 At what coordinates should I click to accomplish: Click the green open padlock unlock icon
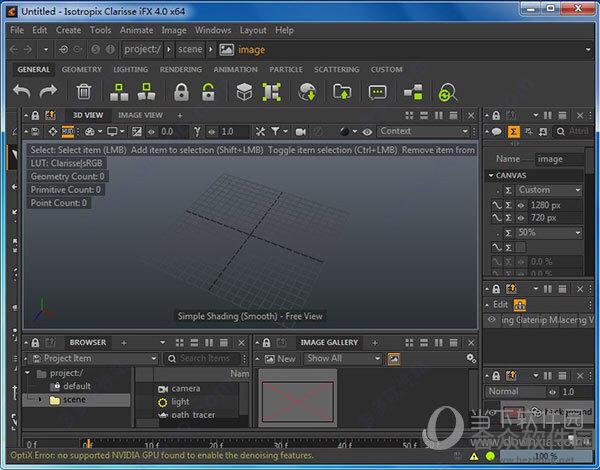point(208,92)
